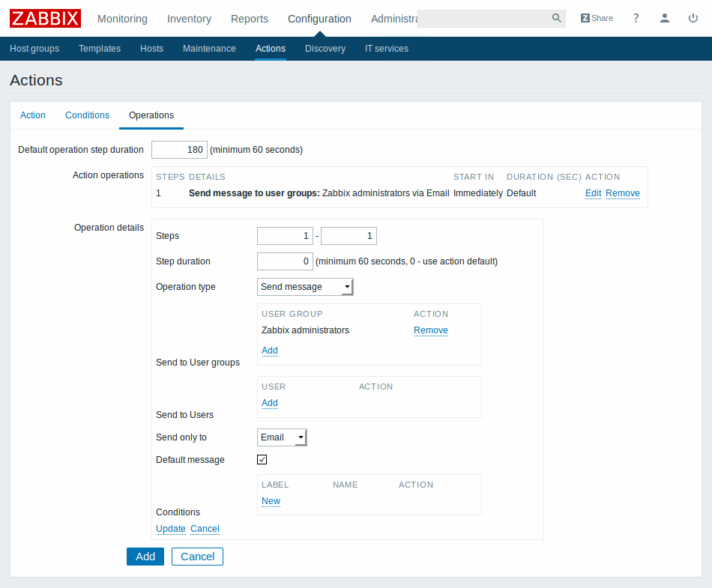Image resolution: width=712 pixels, height=588 pixels.
Task: Open the Zabbix Share link
Action: (597, 18)
